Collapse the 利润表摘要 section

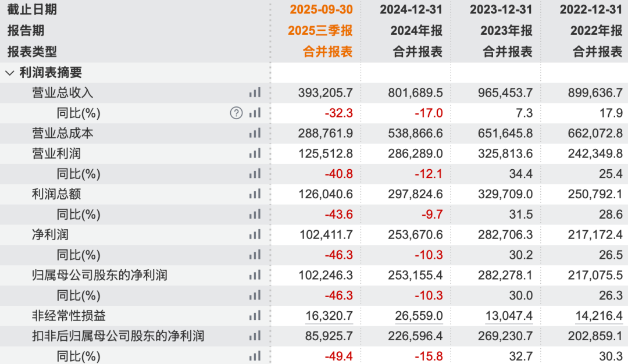click(10, 73)
